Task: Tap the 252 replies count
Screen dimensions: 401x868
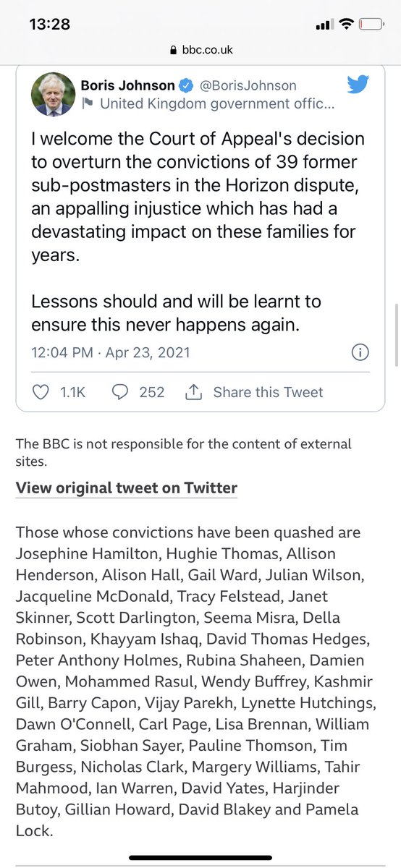Action: pos(152,392)
